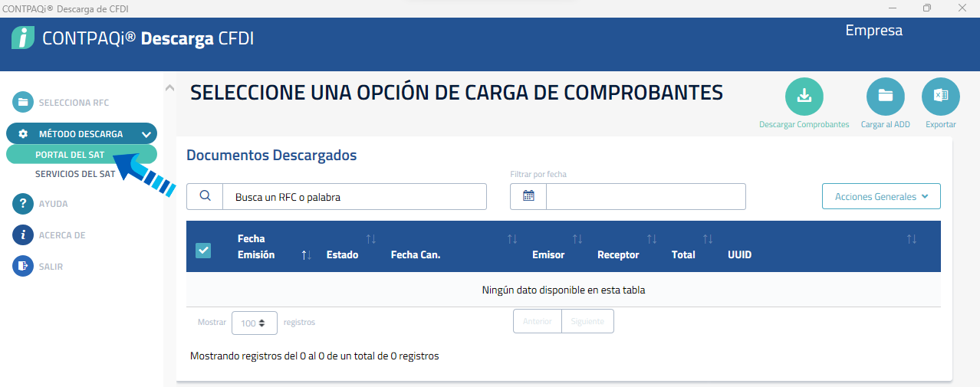The height and width of the screenshot is (387, 980).
Task: Click the Descargar Comprobantes download icon
Action: (x=804, y=97)
